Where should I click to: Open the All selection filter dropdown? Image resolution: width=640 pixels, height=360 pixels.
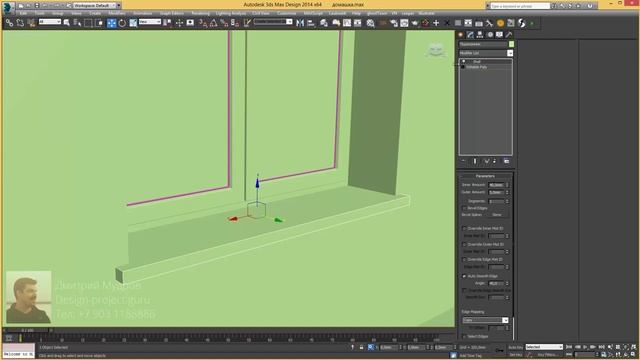point(50,22)
